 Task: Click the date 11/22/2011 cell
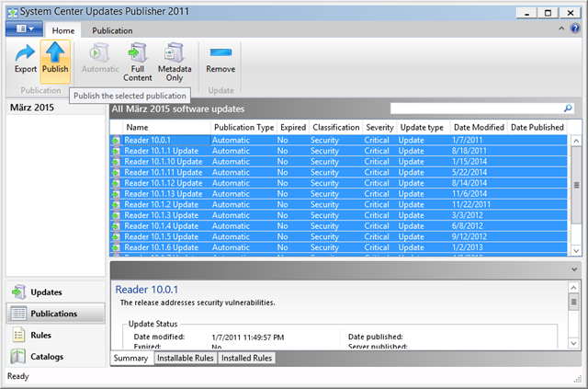471,205
